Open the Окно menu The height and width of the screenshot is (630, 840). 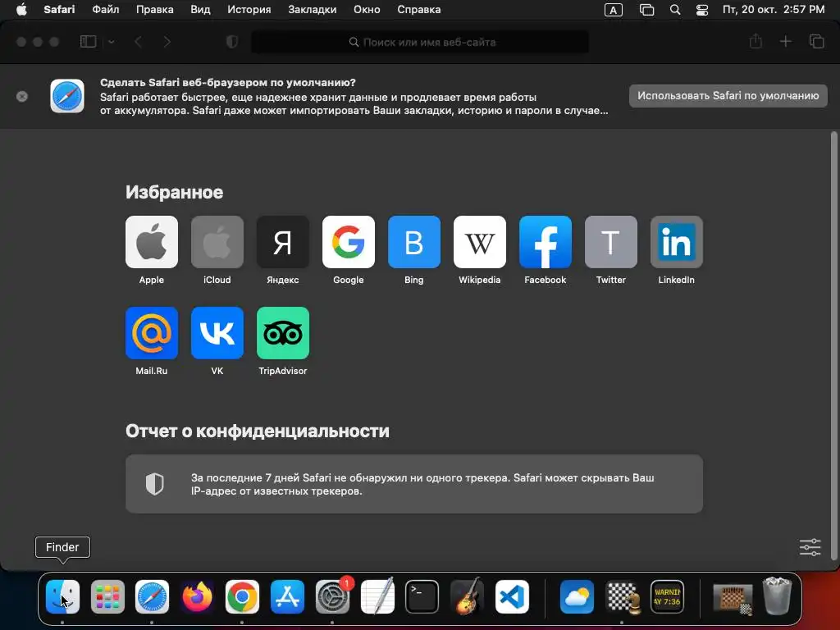[367, 9]
